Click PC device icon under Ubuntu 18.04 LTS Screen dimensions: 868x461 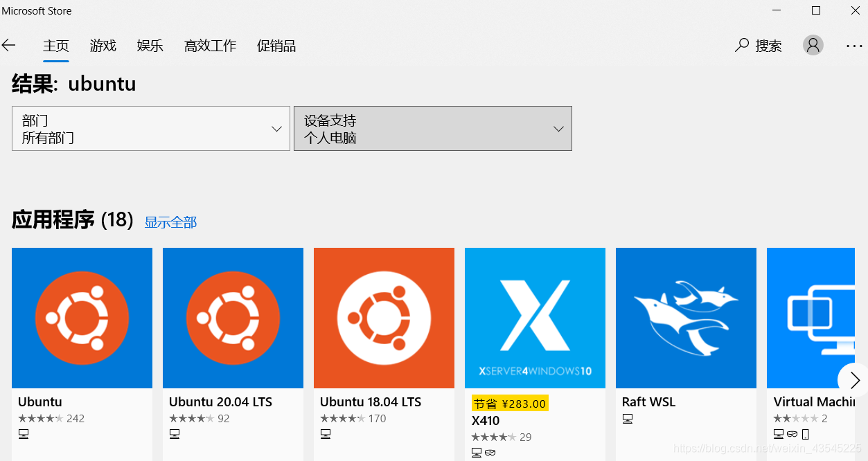tap(326, 435)
